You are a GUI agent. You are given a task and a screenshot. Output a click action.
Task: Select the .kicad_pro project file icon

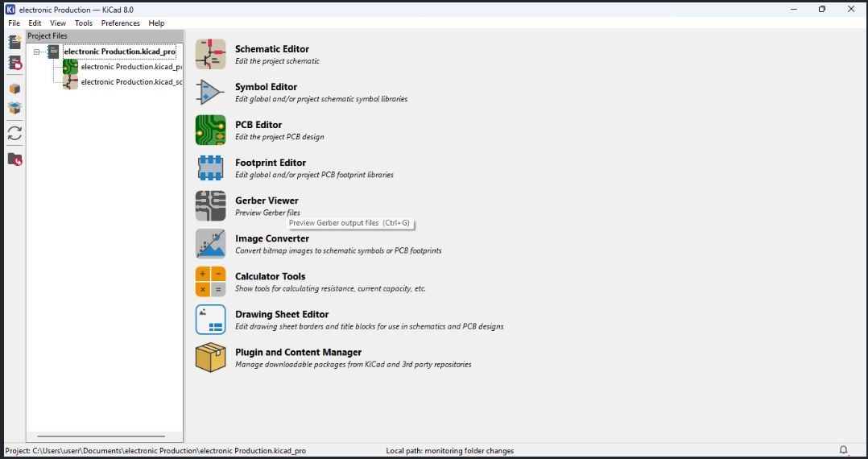point(53,52)
